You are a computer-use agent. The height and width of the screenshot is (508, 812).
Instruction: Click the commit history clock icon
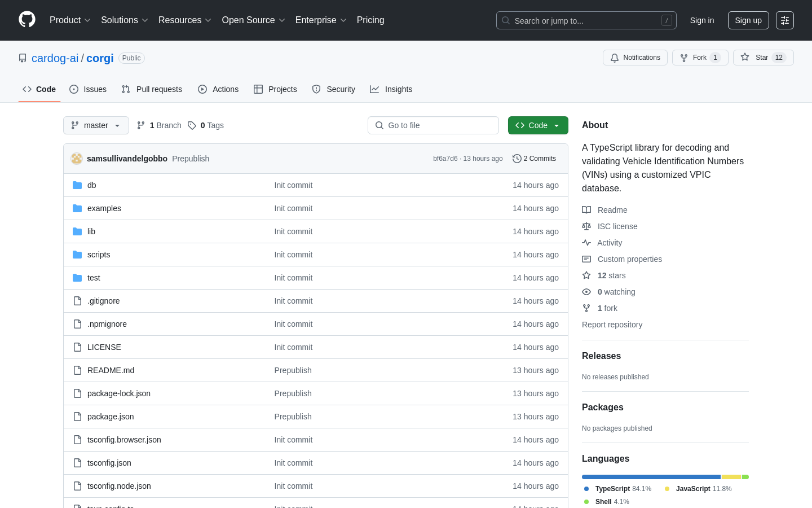pos(517,159)
